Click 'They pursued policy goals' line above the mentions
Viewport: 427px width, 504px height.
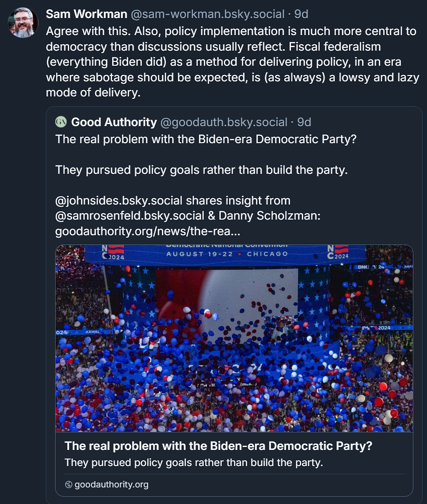tap(201, 169)
